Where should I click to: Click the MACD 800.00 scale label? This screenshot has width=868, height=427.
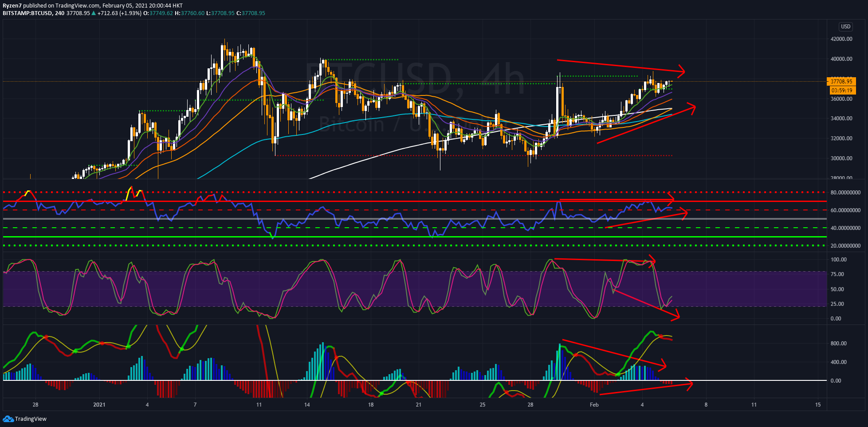pos(838,344)
